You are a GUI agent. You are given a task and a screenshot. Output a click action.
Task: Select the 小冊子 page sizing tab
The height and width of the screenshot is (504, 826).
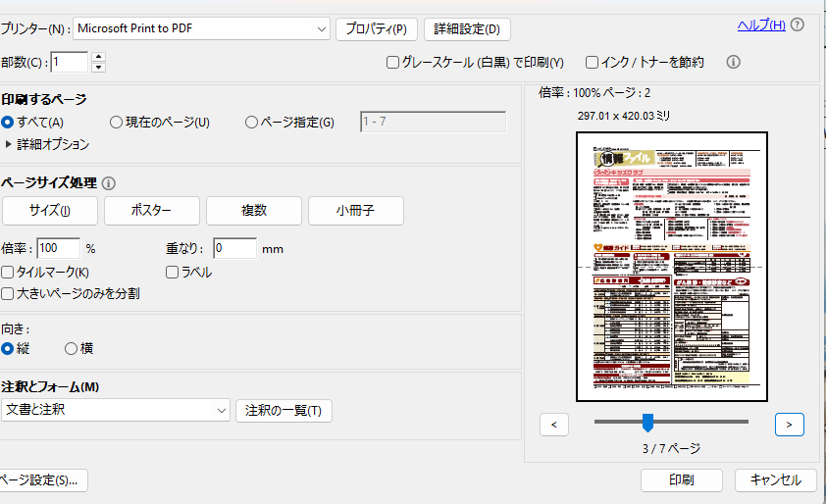(355, 211)
